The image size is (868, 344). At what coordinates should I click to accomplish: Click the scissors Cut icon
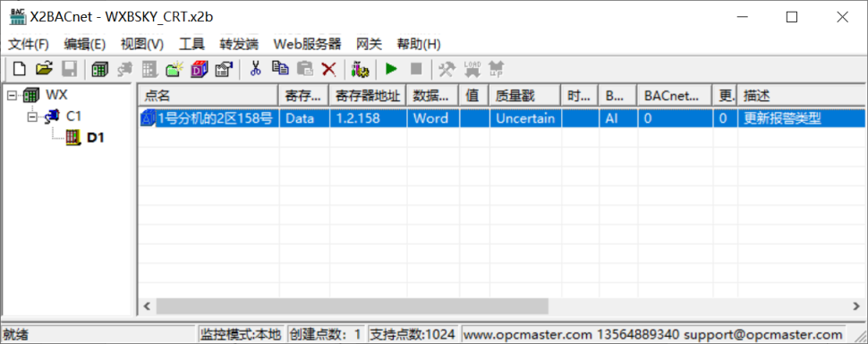pyautogui.click(x=255, y=69)
